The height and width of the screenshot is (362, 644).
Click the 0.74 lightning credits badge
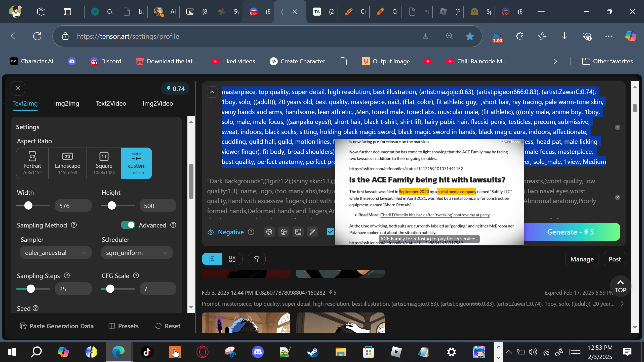[x=175, y=89]
